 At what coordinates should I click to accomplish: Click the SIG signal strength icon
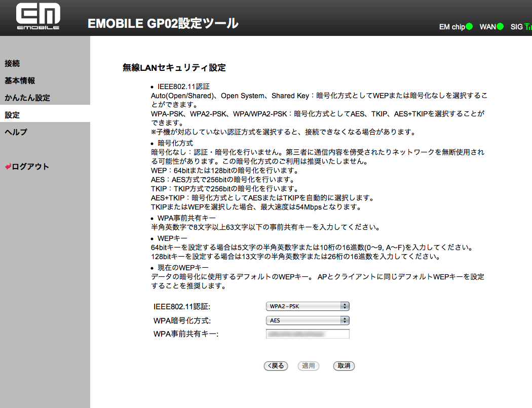(x=528, y=26)
